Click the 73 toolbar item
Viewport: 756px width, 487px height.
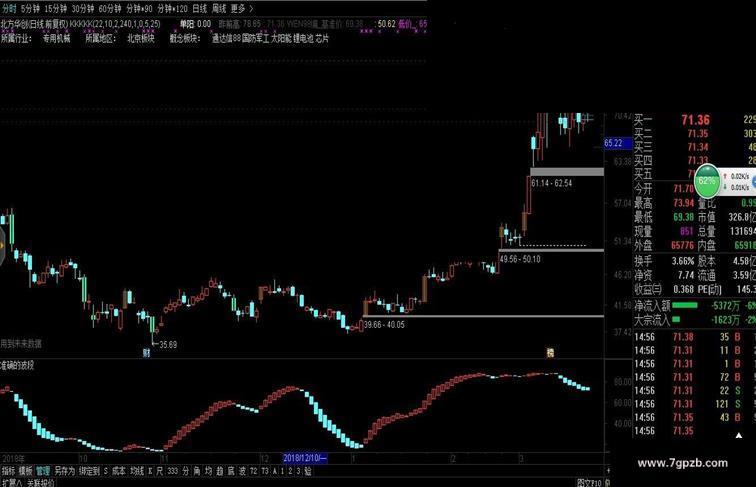click(265, 471)
